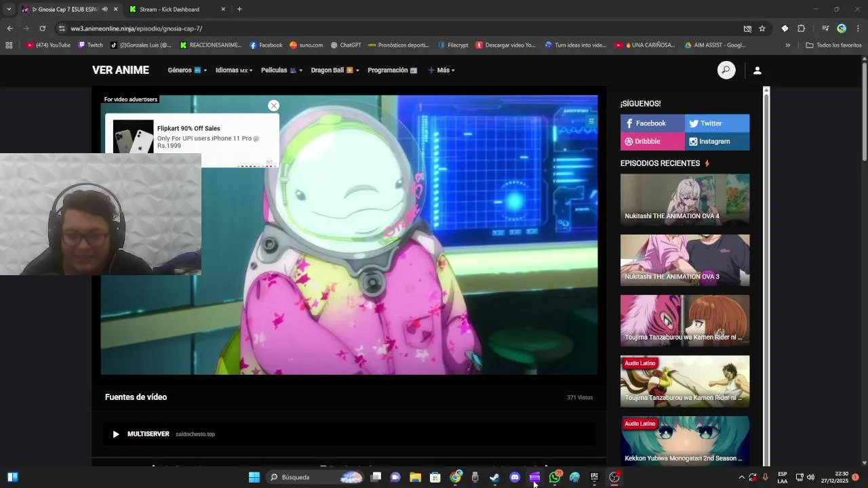Open the tab search dropdown arrow
868x488 pixels.
coord(9,9)
